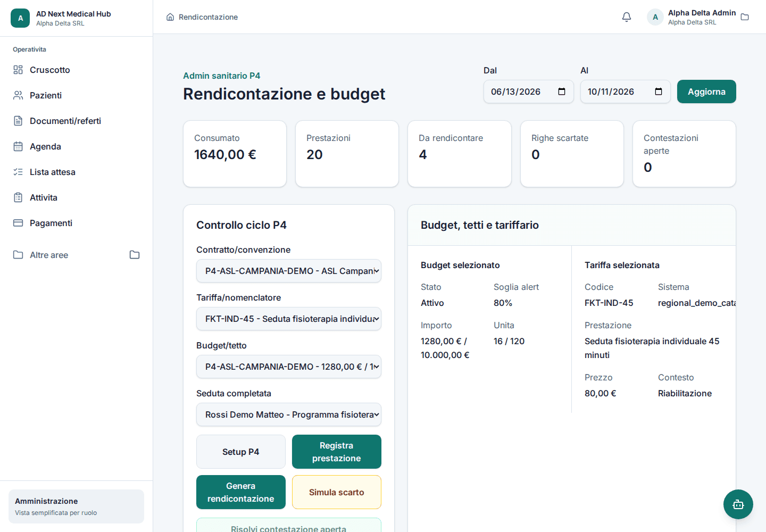Image resolution: width=766 pixels, height=532 pixels.
Task: Click the Codice value FKT-IND-45
Action: (609, 303)
